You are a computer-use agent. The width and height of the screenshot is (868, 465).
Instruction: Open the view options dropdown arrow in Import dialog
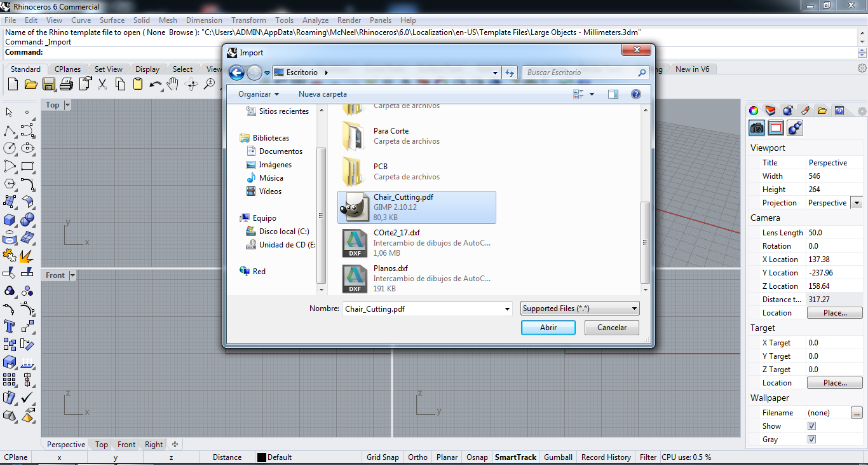[x=592, y=94]
